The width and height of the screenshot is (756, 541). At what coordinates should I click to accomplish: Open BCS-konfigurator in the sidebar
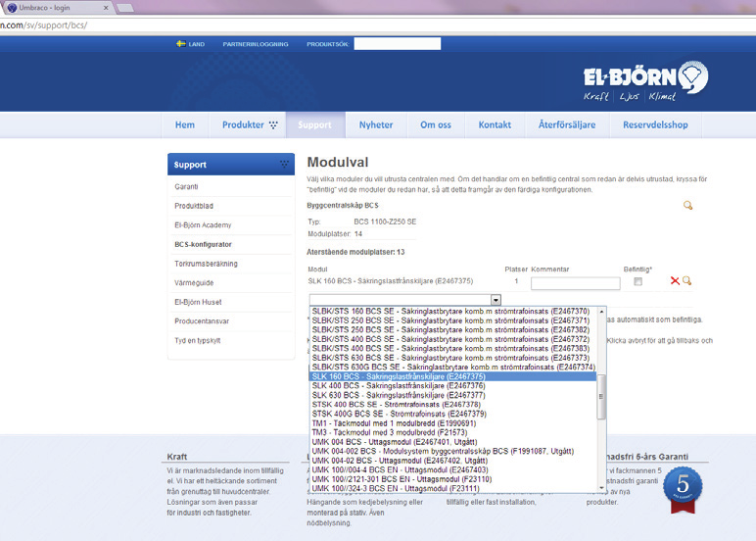pyautogui.click(x=203, y=245)
